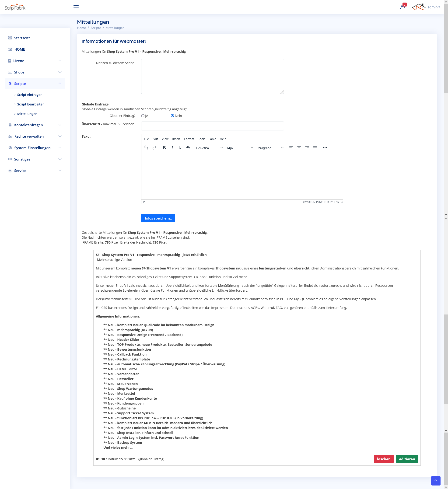
Task: Open the editor View menu
Action: click(x=165, y=139)
